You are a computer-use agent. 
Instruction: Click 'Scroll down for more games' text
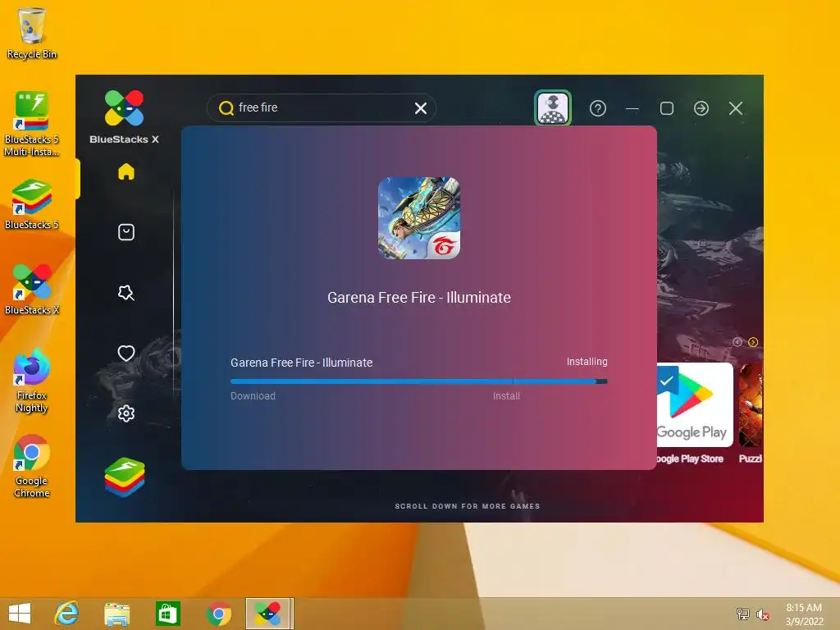(467, 505)
